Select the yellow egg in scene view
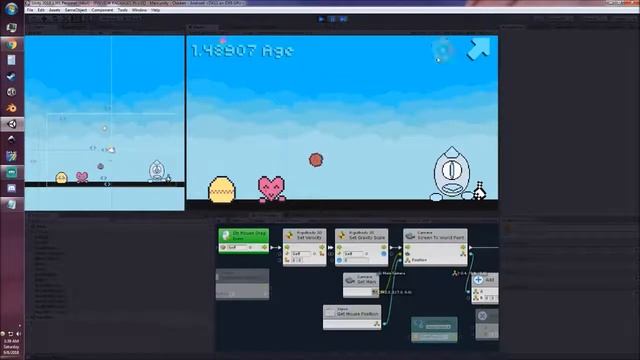The image size is (640, 360). 61,178
